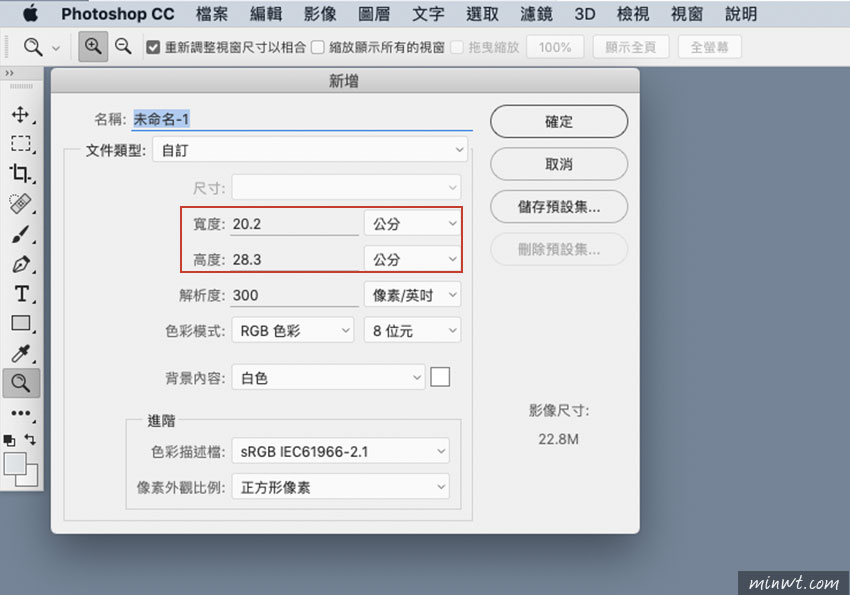This screenshot has width=850, height=595.
Task: Open the extra tools ellipsis menu
Action: [21, 413]
